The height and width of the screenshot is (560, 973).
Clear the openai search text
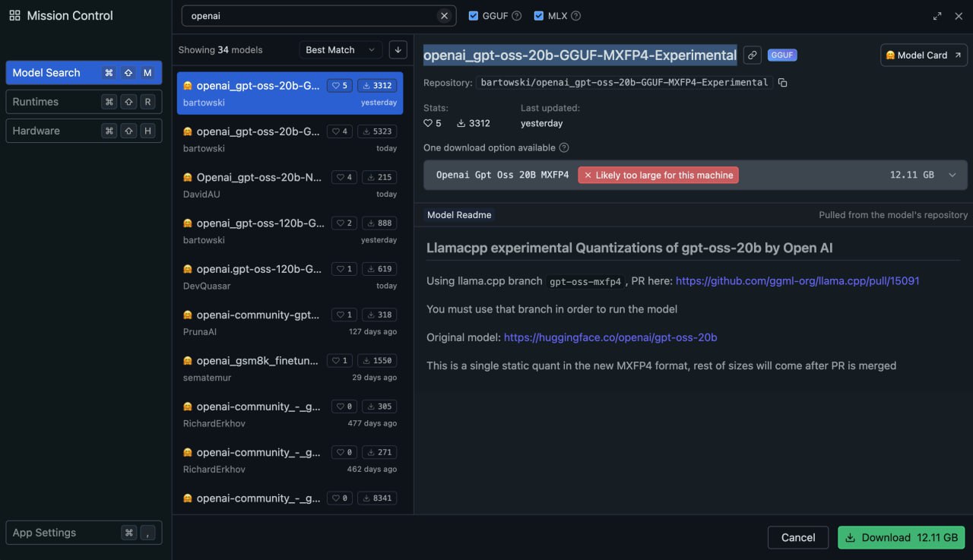coord(444,16)
